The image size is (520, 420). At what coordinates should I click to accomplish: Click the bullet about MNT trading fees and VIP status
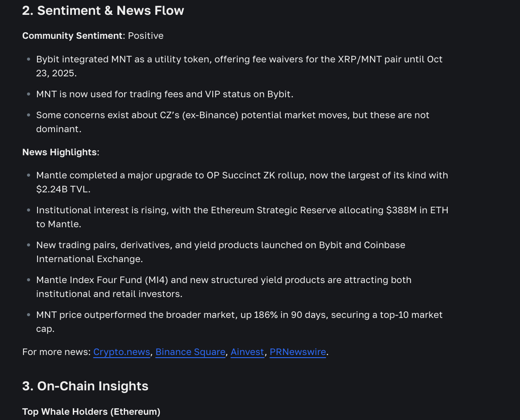(x=164, y=94)
